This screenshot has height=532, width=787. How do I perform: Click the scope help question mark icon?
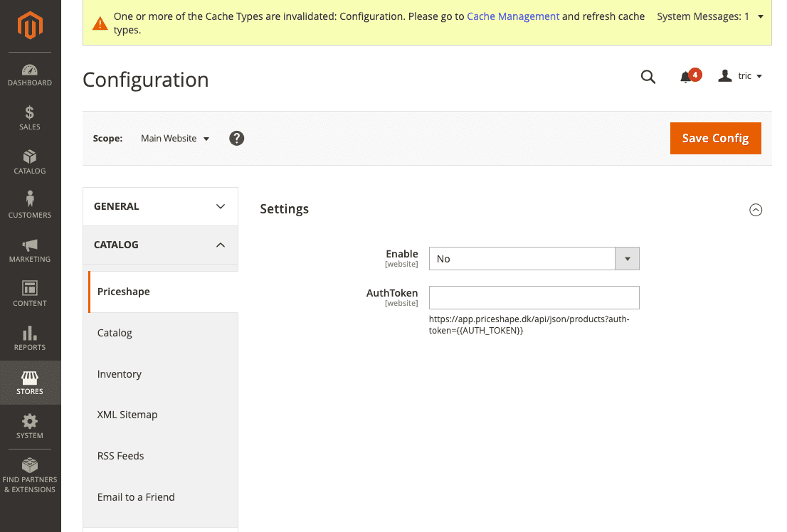[x=236, y=139]
